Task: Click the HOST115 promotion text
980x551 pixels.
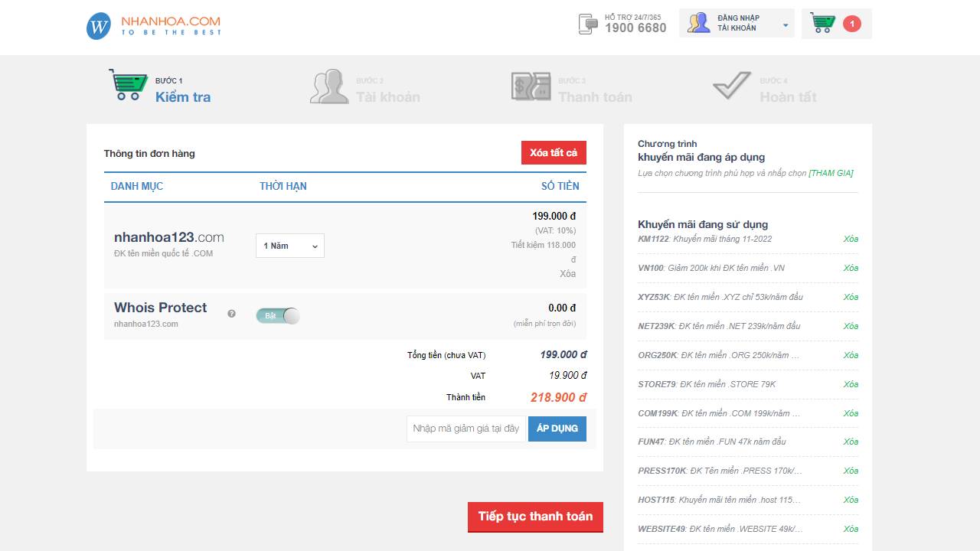Action: 720,500
